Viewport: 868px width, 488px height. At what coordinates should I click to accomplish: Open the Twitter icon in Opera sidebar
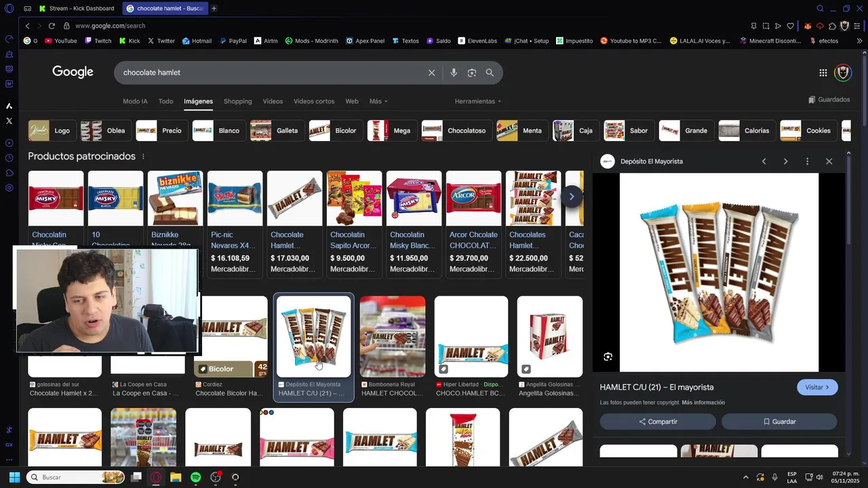point(9,121)
